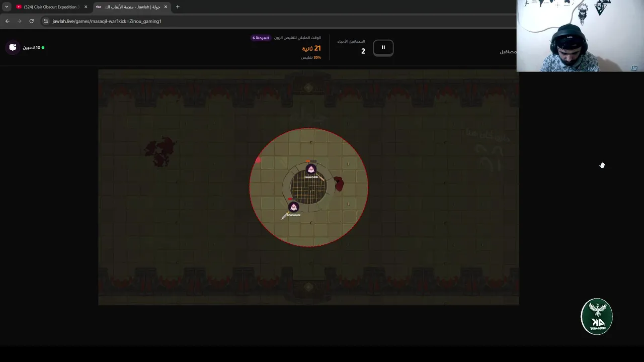Click the green AK streamer logo badge

pyautogui.click(x=597, y=316)
